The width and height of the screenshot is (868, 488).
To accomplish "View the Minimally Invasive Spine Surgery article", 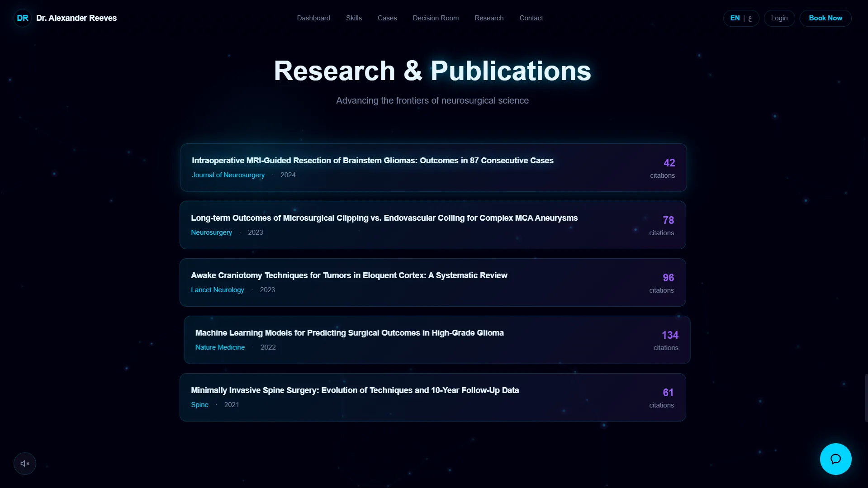I will point(355,390).
